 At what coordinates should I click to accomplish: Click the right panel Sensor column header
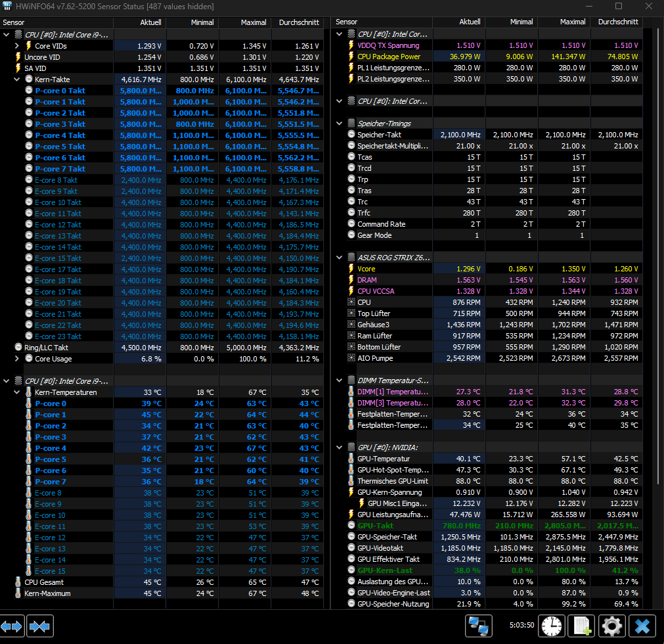pyautogui.click(x=382, y=22)
